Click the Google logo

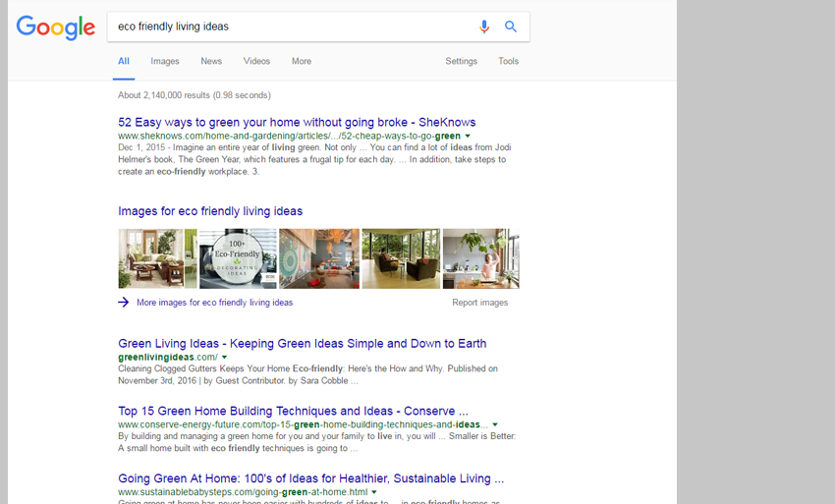pos(56,28)
